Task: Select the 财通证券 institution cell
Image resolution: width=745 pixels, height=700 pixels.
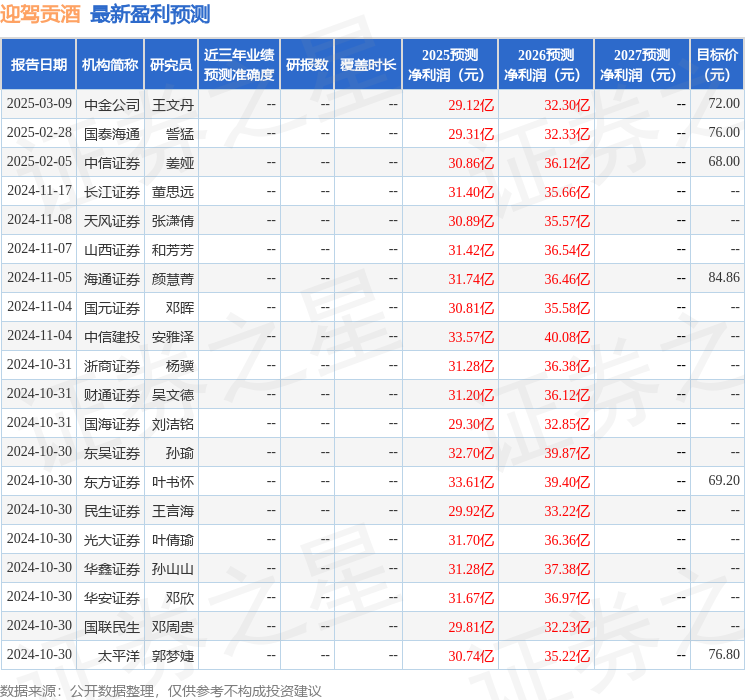Action: (112, 394)
